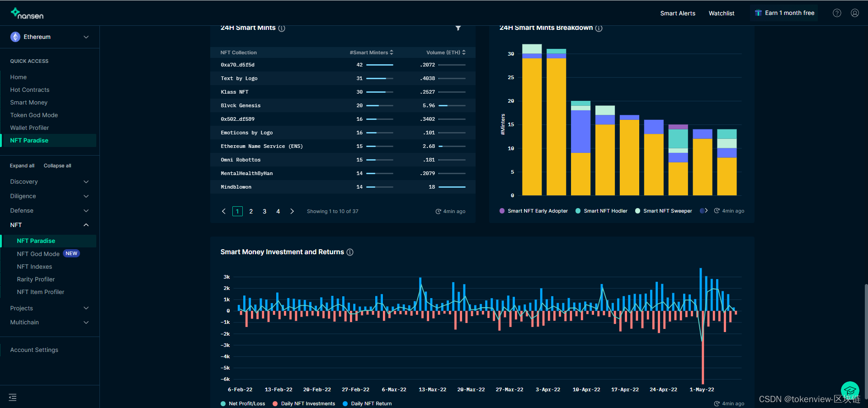Go to page 2 of mints table
The width and height of the screenshot is (868, 408).
[251, 211]
